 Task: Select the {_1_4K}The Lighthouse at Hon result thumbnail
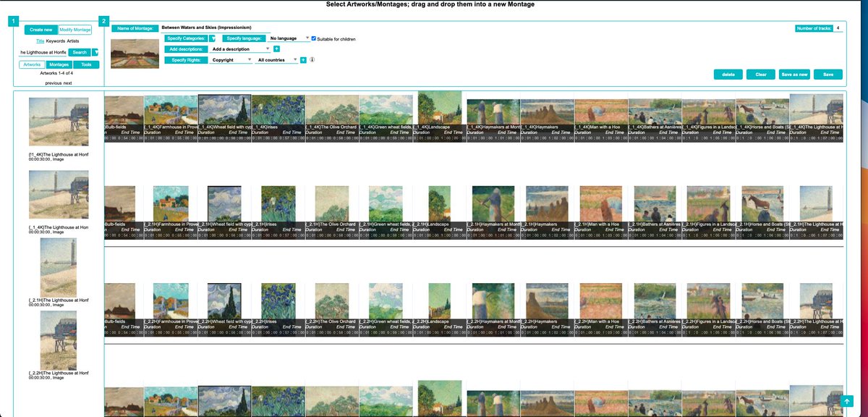(x=59, y=195)
